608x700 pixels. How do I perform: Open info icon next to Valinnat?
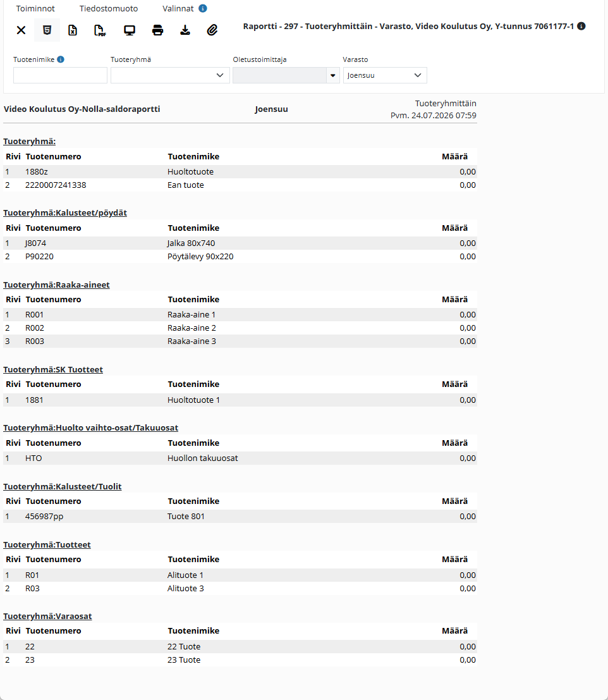point(202,8)
